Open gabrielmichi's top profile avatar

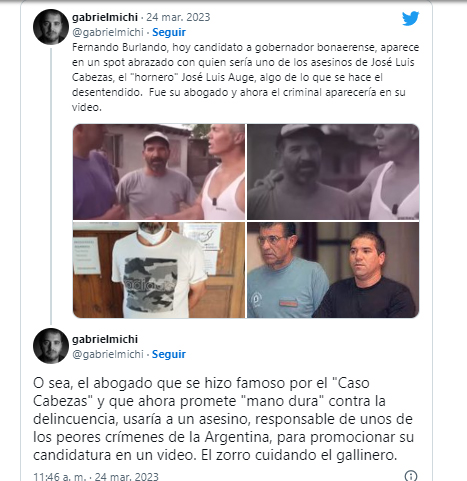click(51, 27)
